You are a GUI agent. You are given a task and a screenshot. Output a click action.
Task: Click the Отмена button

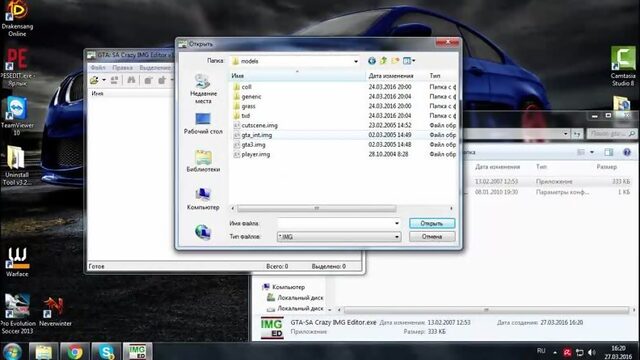click(432, 237)
